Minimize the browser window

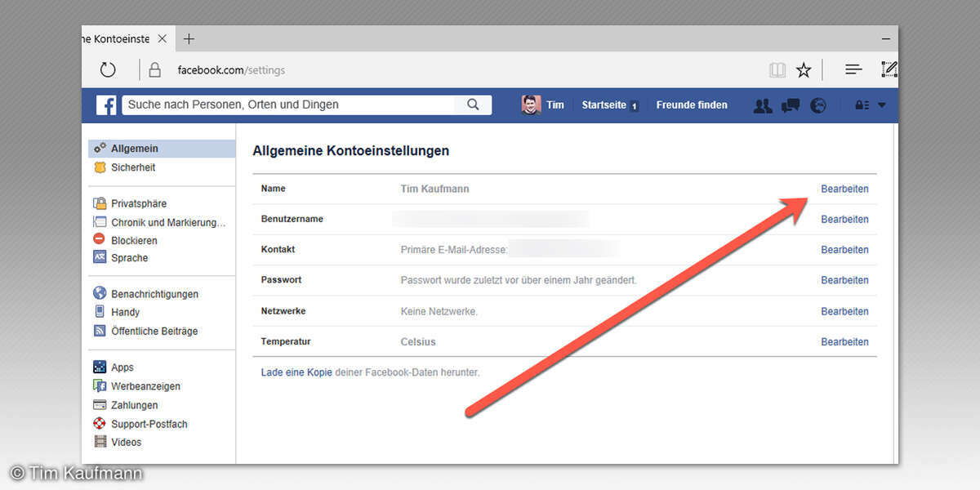coord(887,38)
